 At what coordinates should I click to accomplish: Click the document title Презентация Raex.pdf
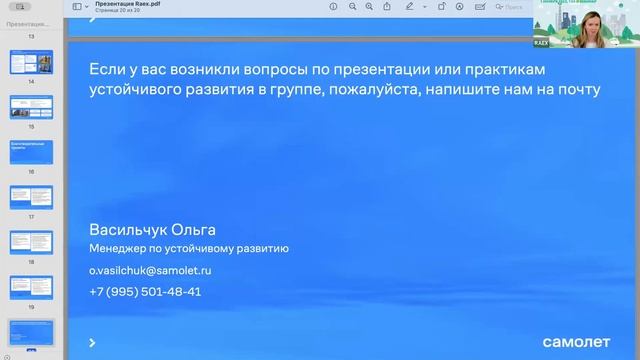click(128, 4)
